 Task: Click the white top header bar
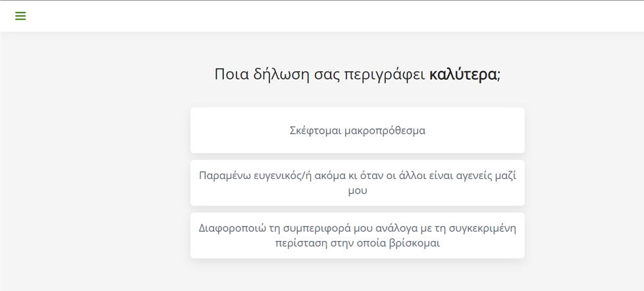[329, 16]
